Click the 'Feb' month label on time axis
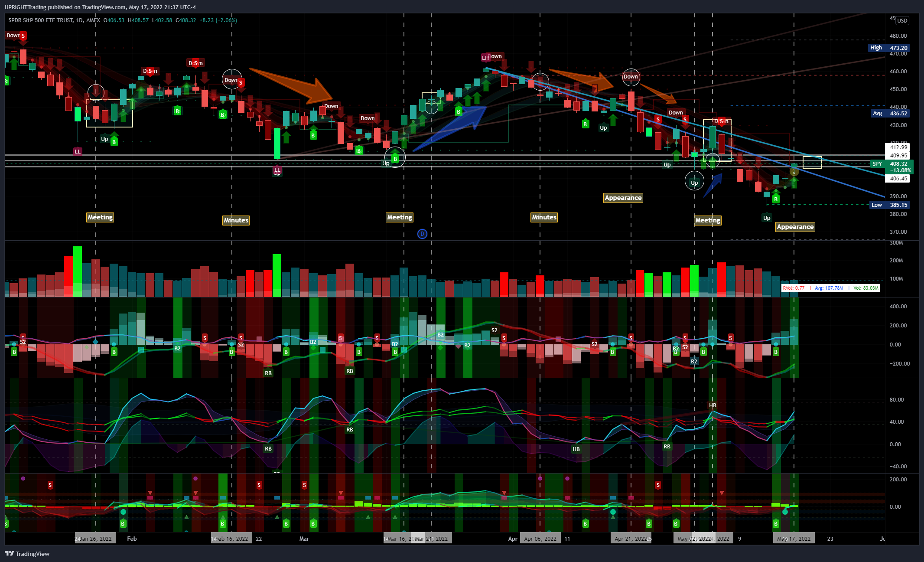 point(132,539)
